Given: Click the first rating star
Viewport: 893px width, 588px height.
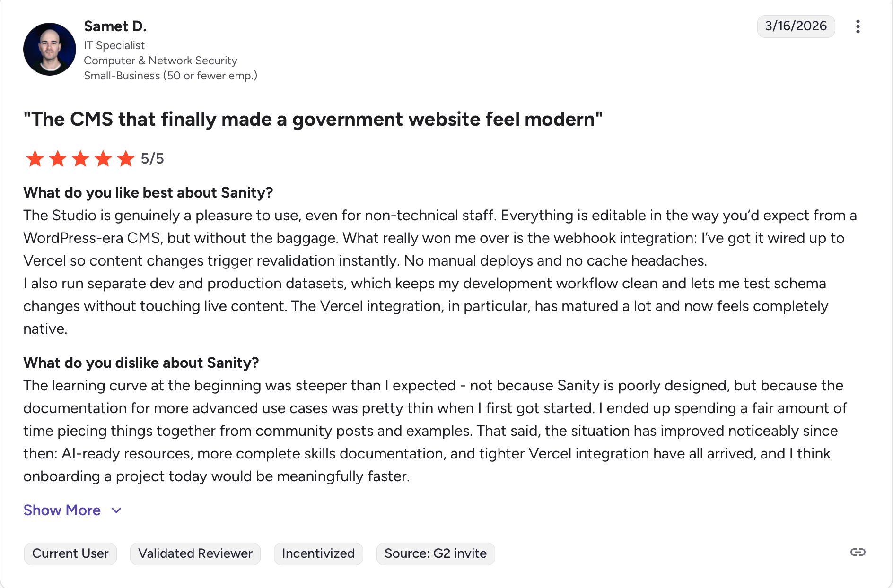Looking at the screenshot, I should pos(35,159).
